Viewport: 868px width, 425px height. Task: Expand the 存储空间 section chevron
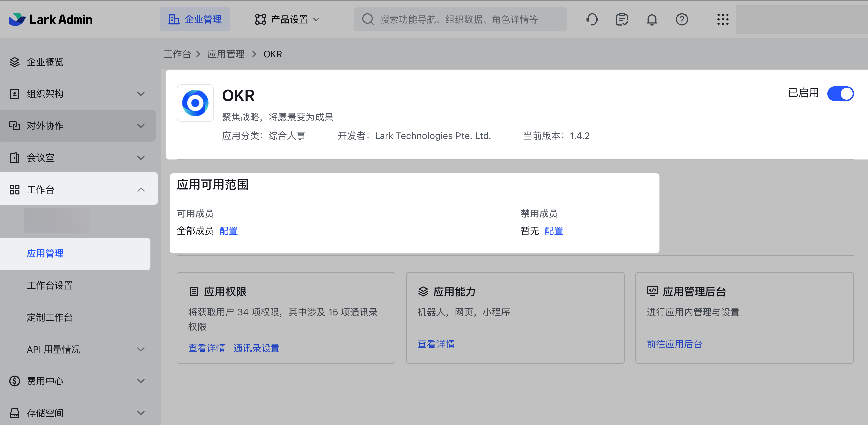[141, 413]
